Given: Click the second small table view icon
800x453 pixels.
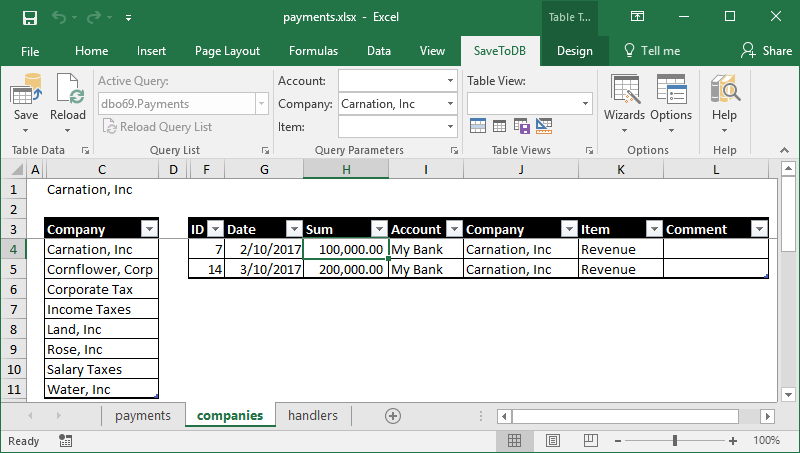Looking at the screenshot, I should click(499, 125).
